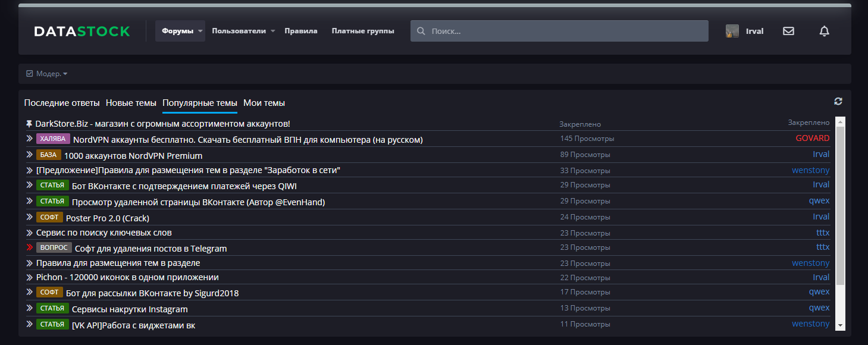The width and height of the screenshot is (868, 345).
Task: Open the Irval user avatar
Action: coord(732,31)
